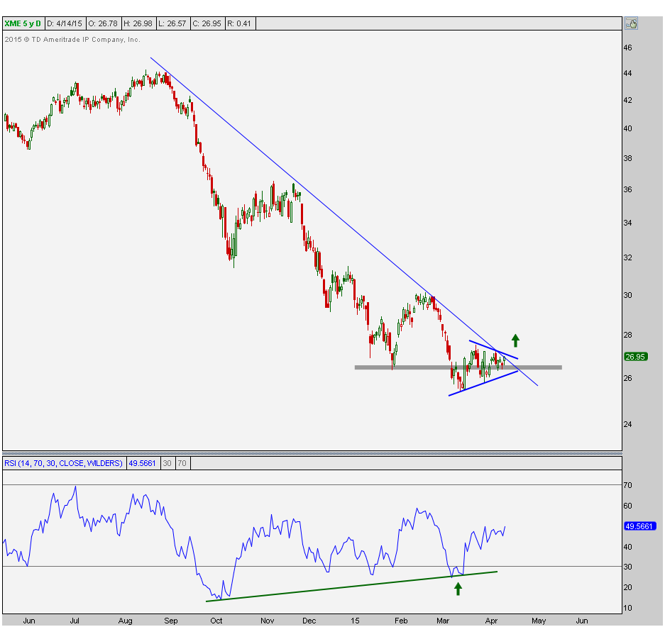
Task: Click the 15 year label on the time axis
Action: [x=355, y=621]
